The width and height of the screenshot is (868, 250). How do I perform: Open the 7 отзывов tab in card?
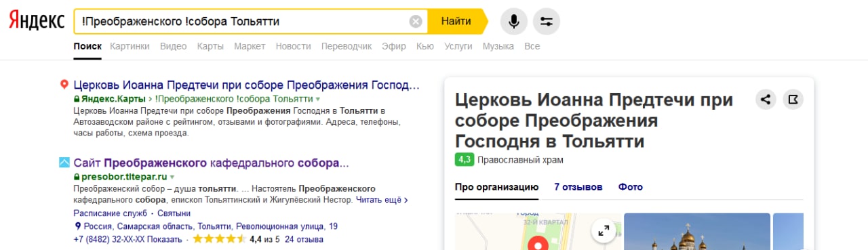(x=578, y=187)
